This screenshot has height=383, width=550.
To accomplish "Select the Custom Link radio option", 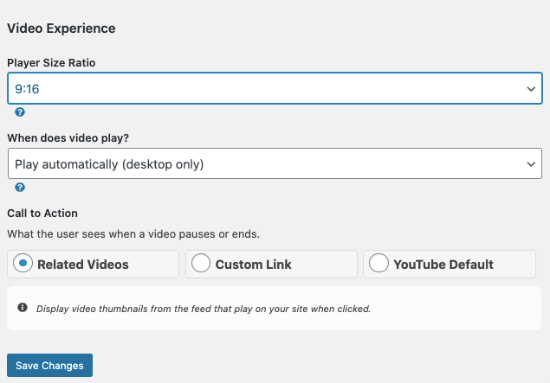I will pos(201,263).
